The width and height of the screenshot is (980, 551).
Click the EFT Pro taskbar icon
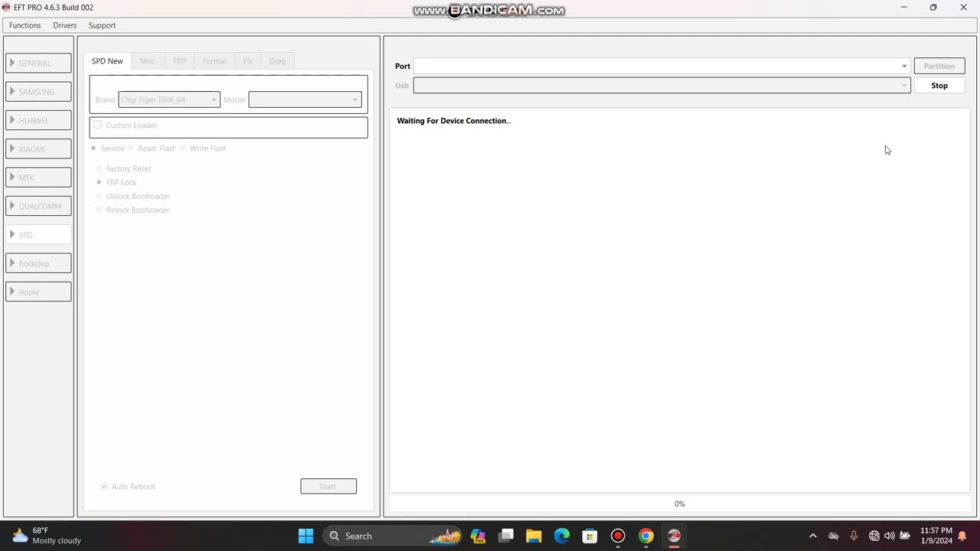674,536
